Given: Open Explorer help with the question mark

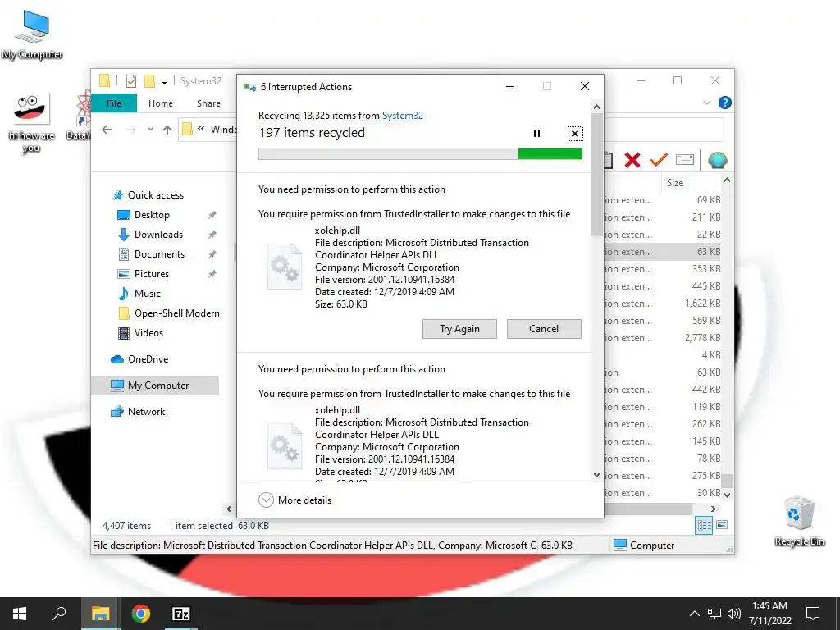Looking at the screenshot, I should point(725,103).
